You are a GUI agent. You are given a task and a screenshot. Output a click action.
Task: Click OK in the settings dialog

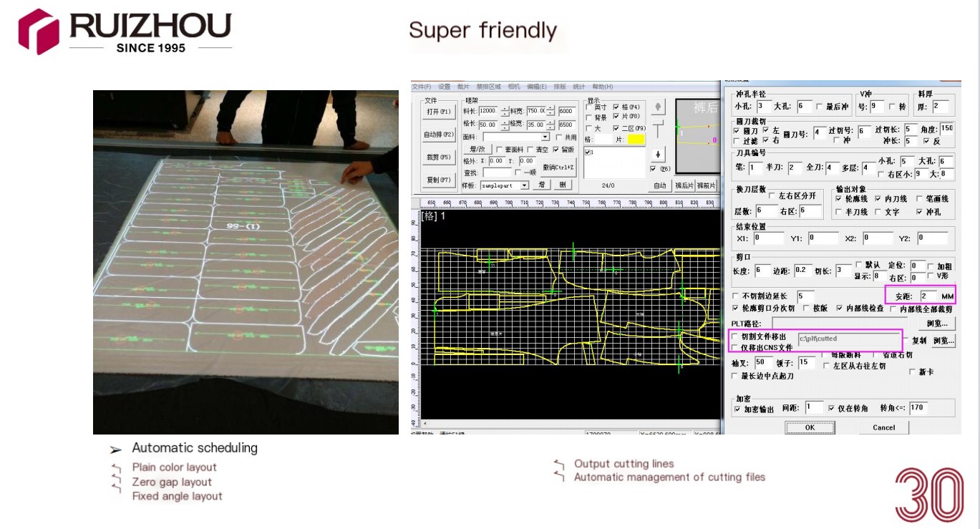point(810,427)
